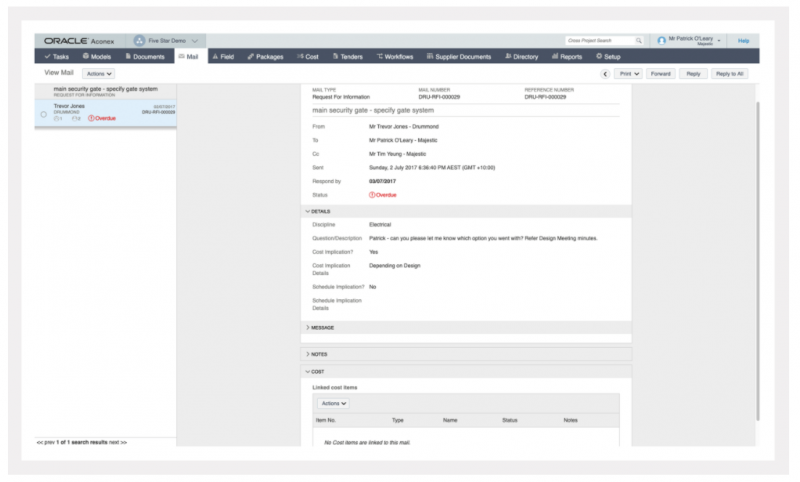The image size is (800, 482).
Task: Click the Overdue status icon in mail details
Action: (x=372, y=195)
